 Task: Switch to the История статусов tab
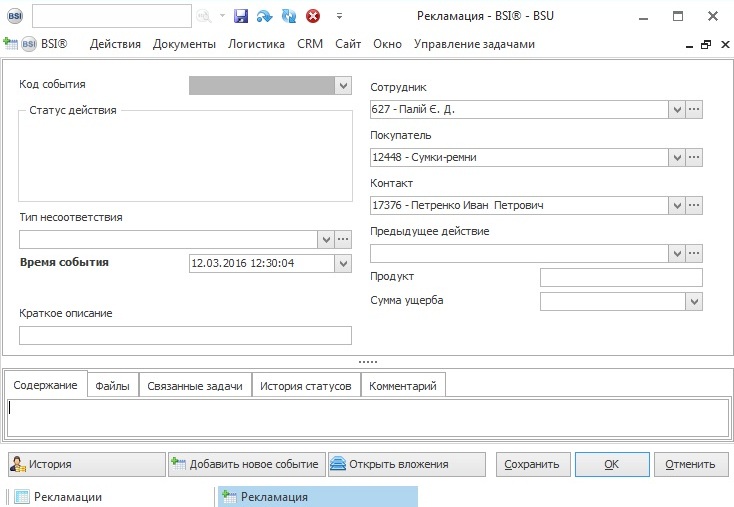(305, 385)
